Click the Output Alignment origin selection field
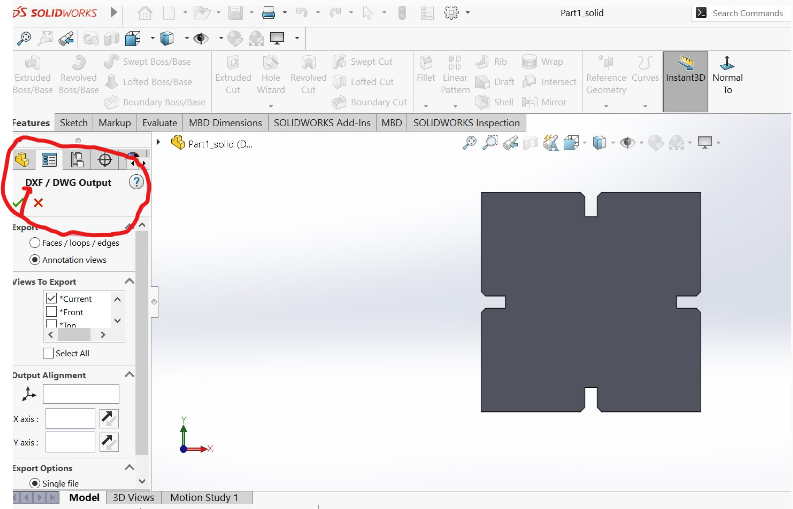The height and width of the screenshot is (509, 793). click(81, 394)
